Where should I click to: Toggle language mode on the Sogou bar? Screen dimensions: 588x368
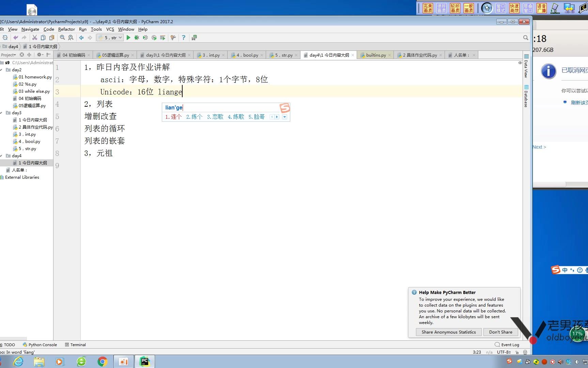(564, 270)
